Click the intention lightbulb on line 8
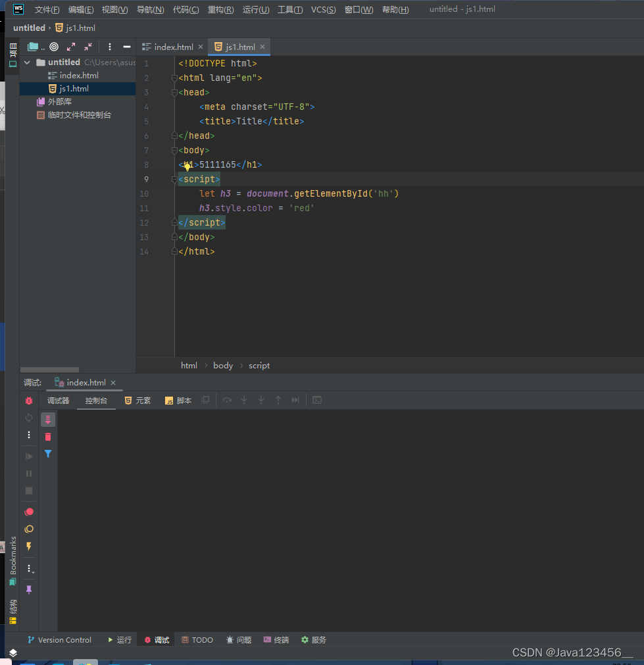This screenshot has height=665, width=644. (187, 166)
